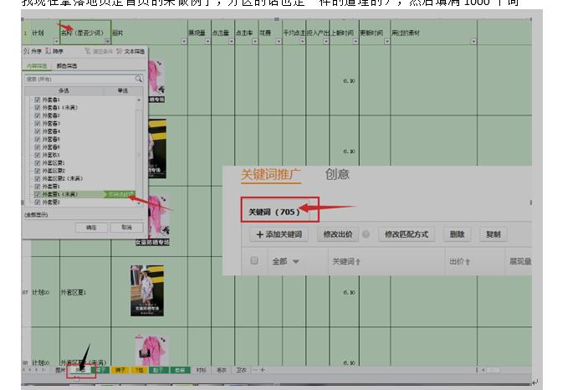
Task: Click the 确定 button in filter panel
Action: [91, 228]
